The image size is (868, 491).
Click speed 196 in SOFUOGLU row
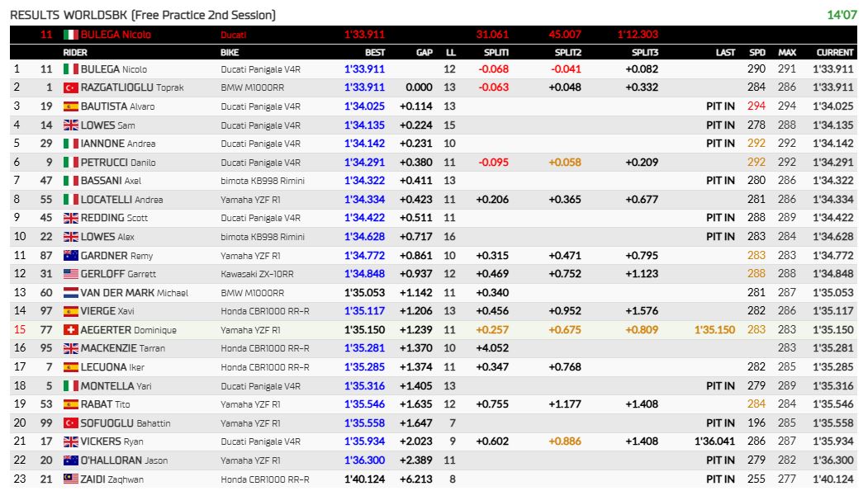757,423
